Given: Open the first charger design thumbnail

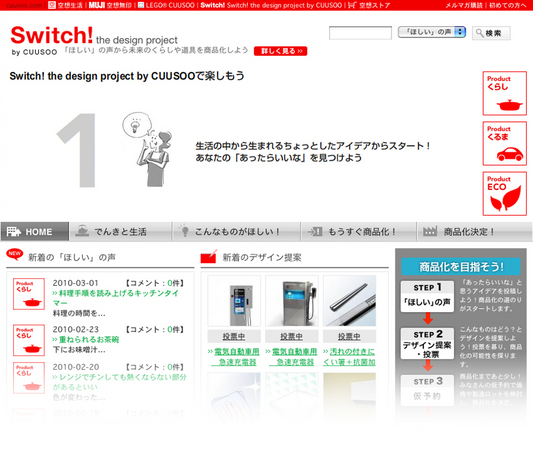Looking at the screenshot, I should pos(234,301).
